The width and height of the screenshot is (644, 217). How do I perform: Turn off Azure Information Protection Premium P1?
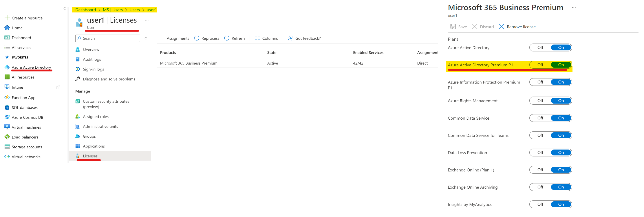[540, 82]
